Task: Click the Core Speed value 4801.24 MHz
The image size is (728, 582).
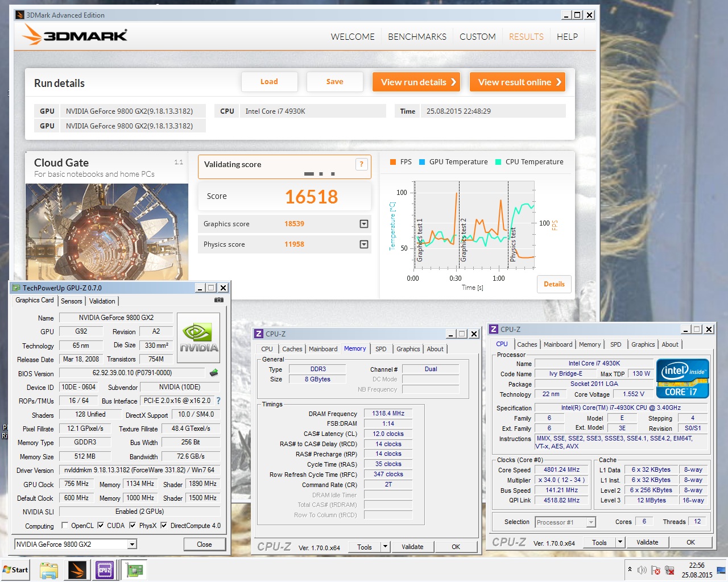Action: pyautogui.click(x=561, y=469)
